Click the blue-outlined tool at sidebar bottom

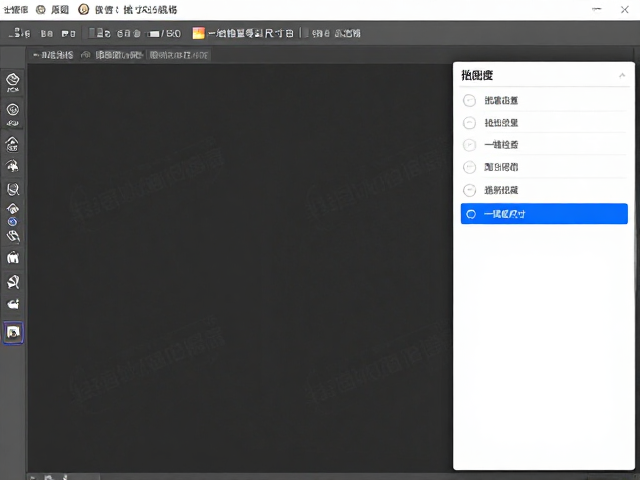pos(13,332)
